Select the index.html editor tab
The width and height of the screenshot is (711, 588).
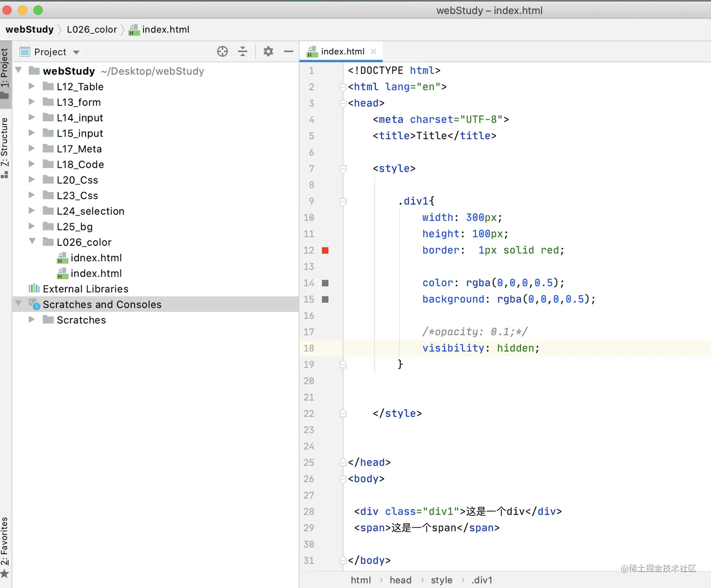click(342, 51)
